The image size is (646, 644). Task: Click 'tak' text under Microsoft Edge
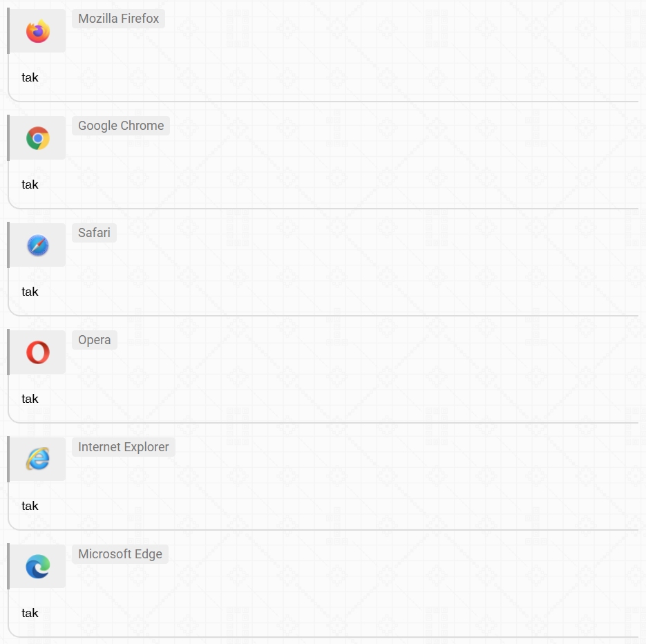point(30,613)
